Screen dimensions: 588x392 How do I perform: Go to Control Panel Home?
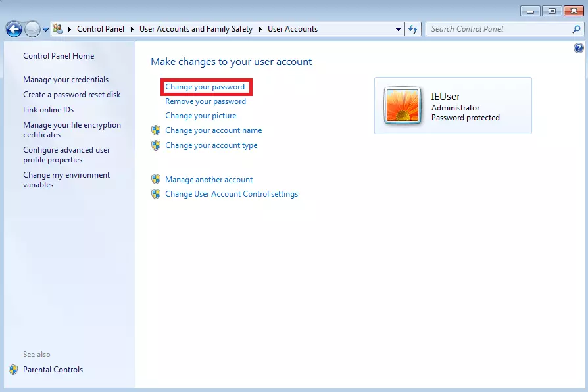[x=59, y=56]
